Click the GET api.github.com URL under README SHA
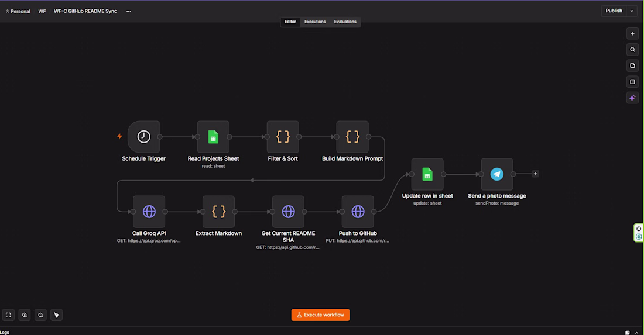Viewport: 644px width, 335px height. [x=288, y=247]
